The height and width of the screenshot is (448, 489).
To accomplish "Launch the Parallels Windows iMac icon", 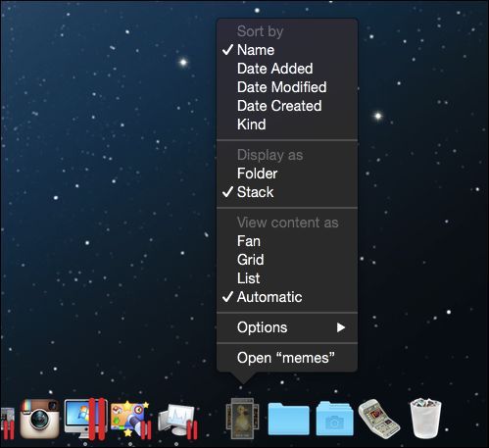I will coord(85,420).
